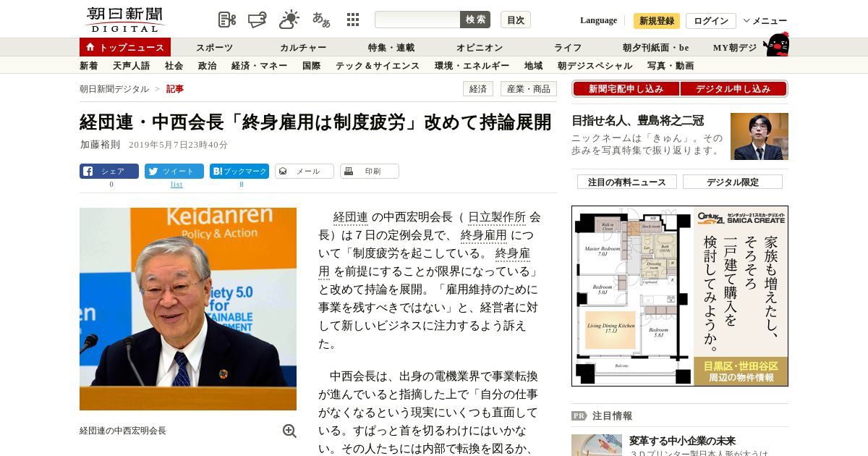Screen dimensions: 868x456
Task: Click the Asahi Shimbun Digital logo
Action: pyautogui.click(x=124, y=20)
